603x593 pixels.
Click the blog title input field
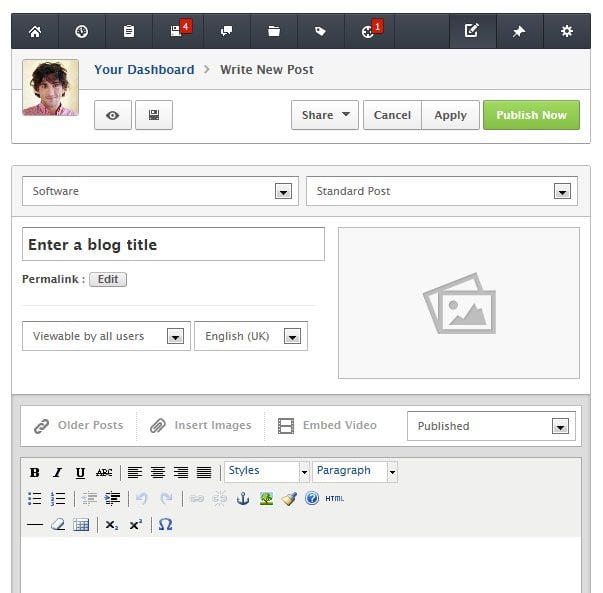(x=173, y=244)
